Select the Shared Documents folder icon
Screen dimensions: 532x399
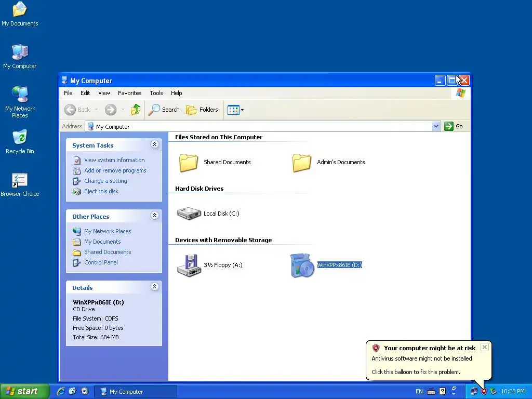188,163
